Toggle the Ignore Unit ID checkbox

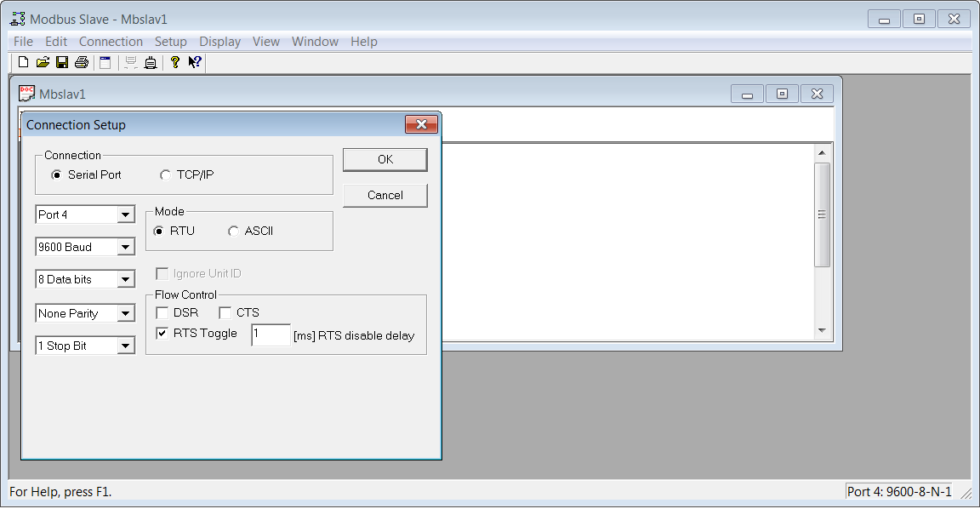(x=162, y=273)
